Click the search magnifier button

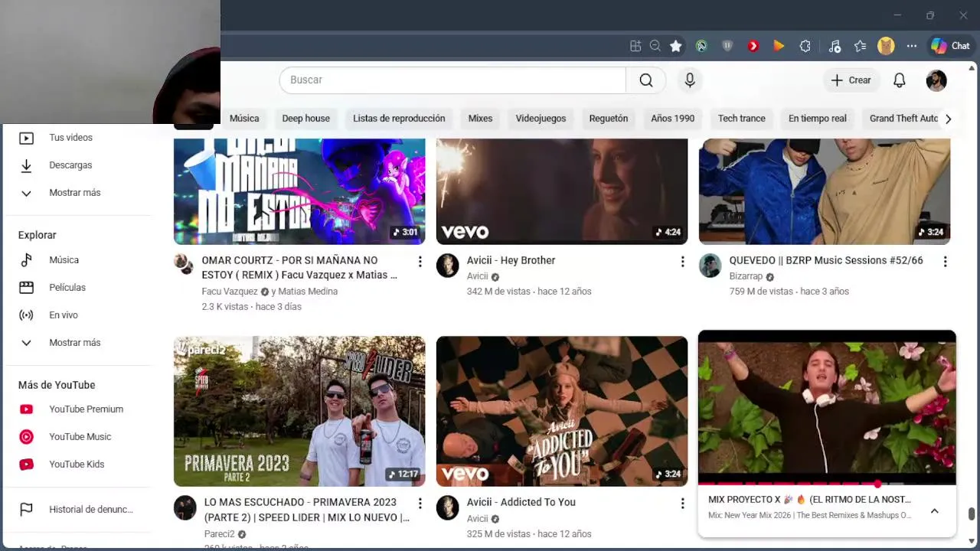[645, 80]
